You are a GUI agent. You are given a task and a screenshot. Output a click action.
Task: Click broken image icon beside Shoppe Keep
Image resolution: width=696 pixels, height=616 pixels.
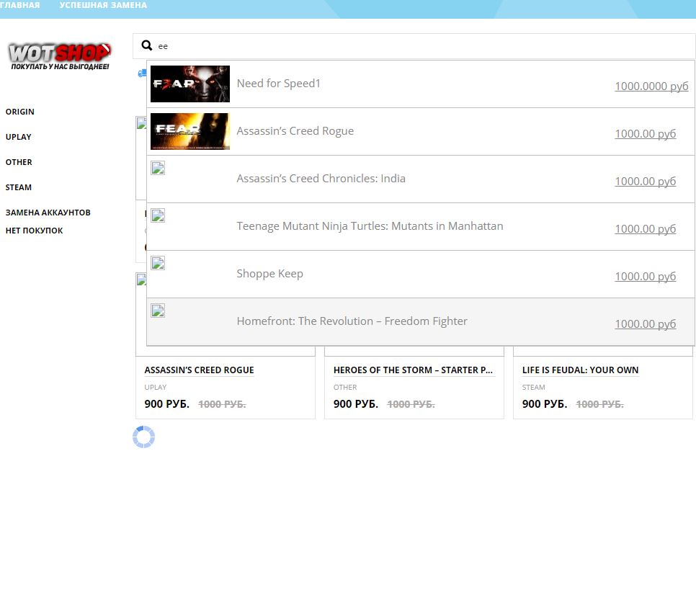click(x=158, y=263)
